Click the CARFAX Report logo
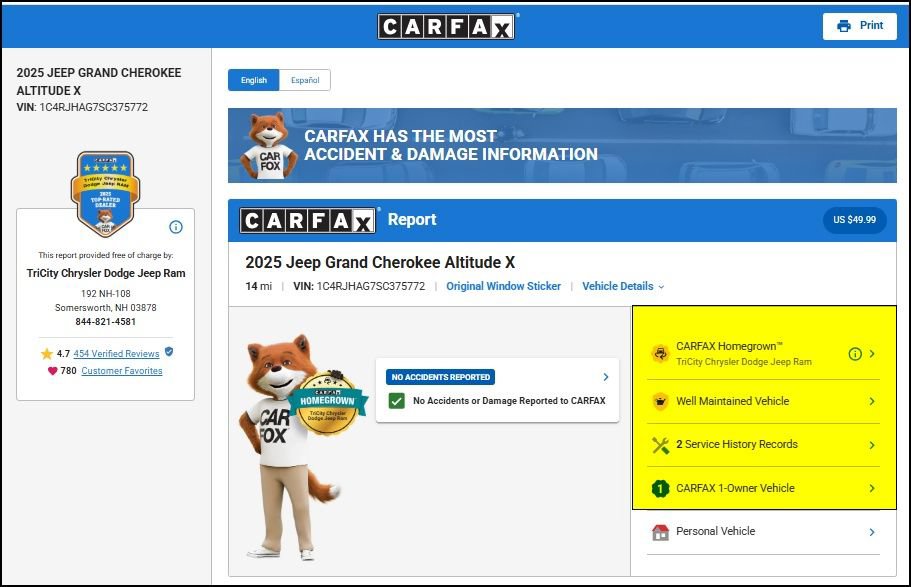911x587 pixels. (x=308, y=220)
